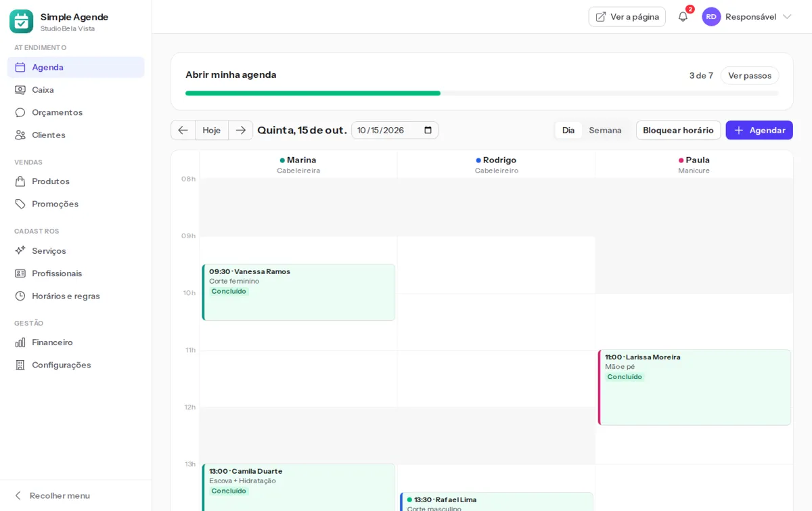
Task: Open Financeiro chart icon in sidebar
Action: (20, 342)
